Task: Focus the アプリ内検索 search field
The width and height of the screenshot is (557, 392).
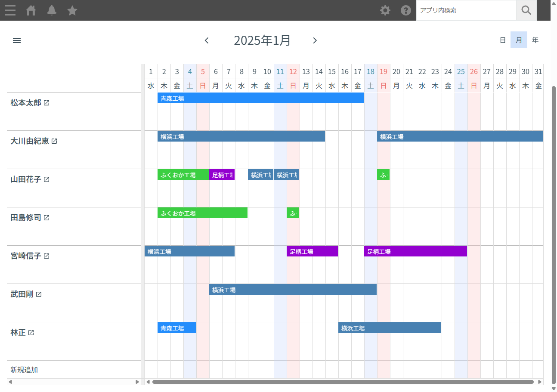Action: pyautogui.click(x=466, y=10)
